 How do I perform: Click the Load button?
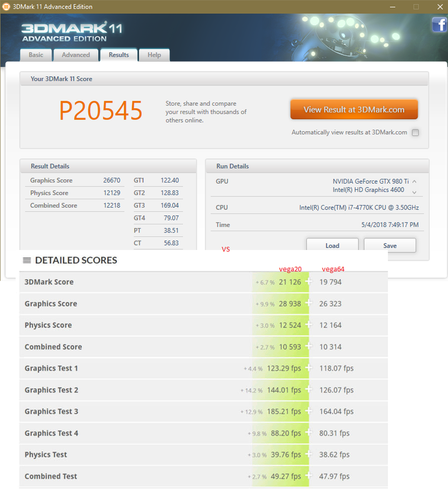pyautogui.click(x=332, y=246)
